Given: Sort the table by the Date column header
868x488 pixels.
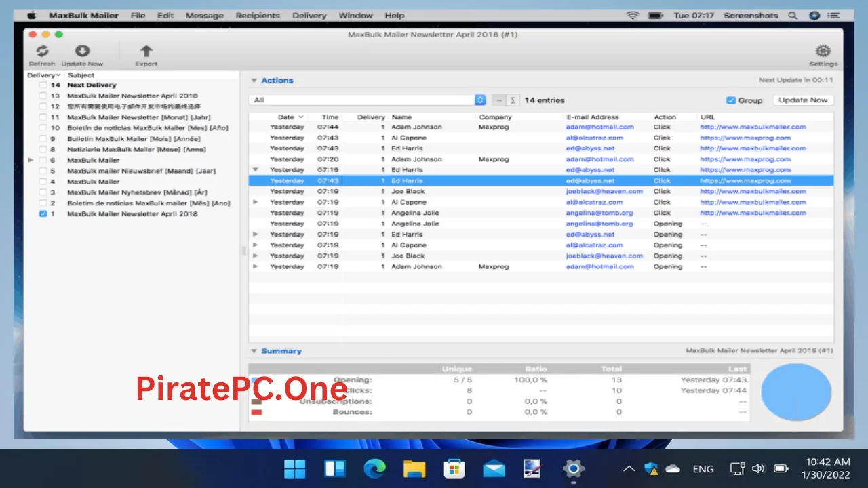Looking at the screenshot, I should 290,117.
